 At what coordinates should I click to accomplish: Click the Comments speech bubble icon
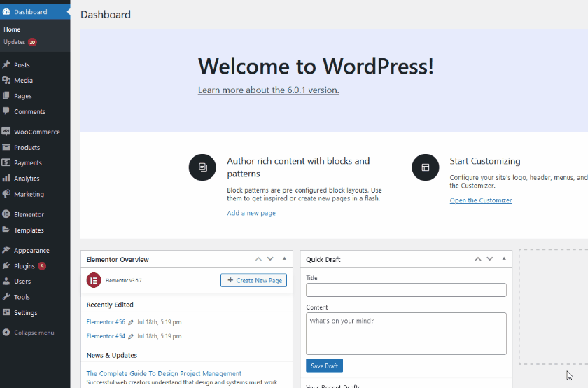6,111
